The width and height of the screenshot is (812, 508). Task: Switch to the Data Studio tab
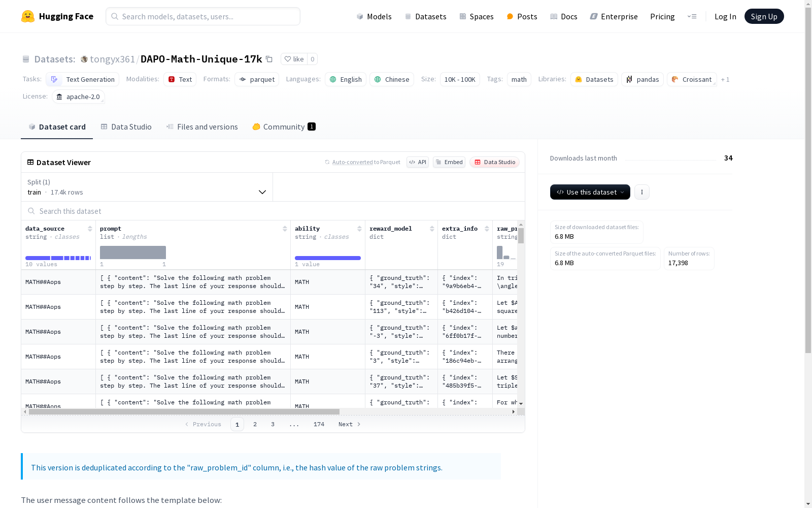point(126,127)
